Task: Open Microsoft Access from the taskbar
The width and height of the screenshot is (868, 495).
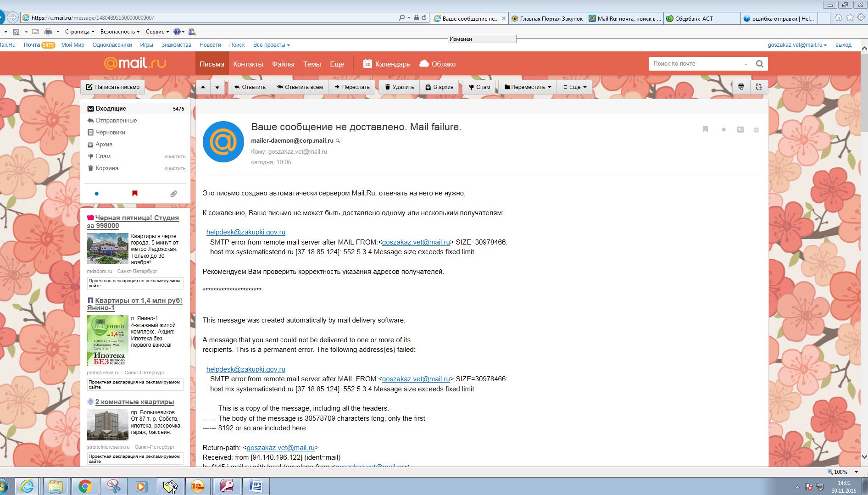Action: pos(227,486)
